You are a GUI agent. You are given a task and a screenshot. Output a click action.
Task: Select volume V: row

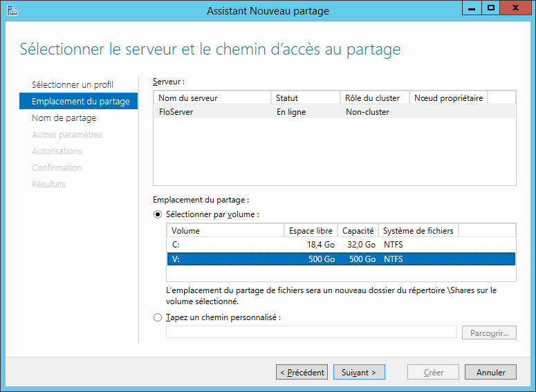(x=277, y=259)
